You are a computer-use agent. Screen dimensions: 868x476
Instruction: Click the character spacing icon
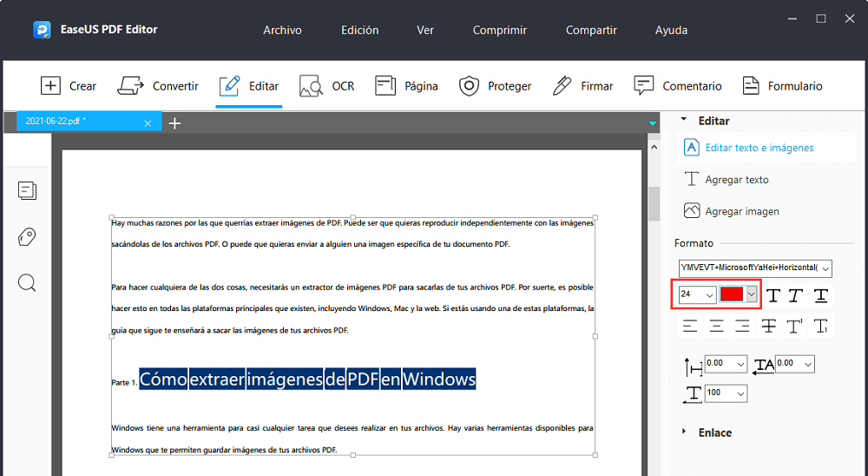pyautogui.click(x=763, y=365)
